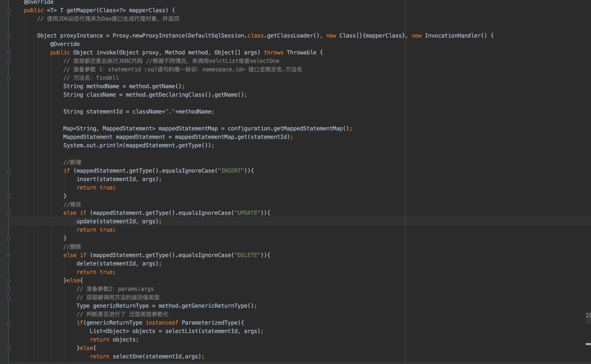Click the comment containing namespace.id=
The height and width of the screenshot is (364, 591).
[x=183, y=69]
